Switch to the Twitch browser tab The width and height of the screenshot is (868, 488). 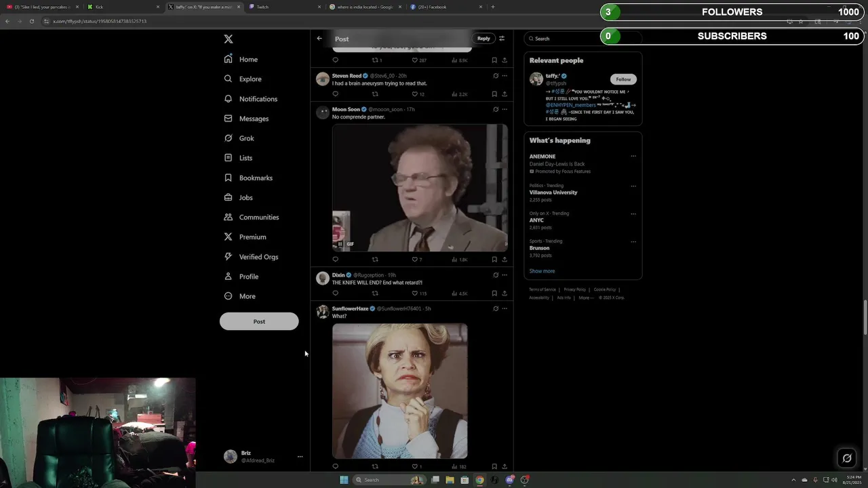point(285,7)
